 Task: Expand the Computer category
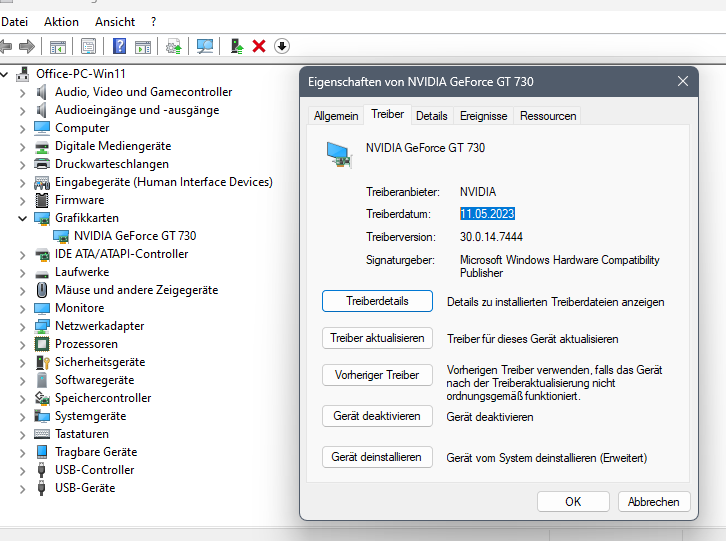[x=22, y=129]
